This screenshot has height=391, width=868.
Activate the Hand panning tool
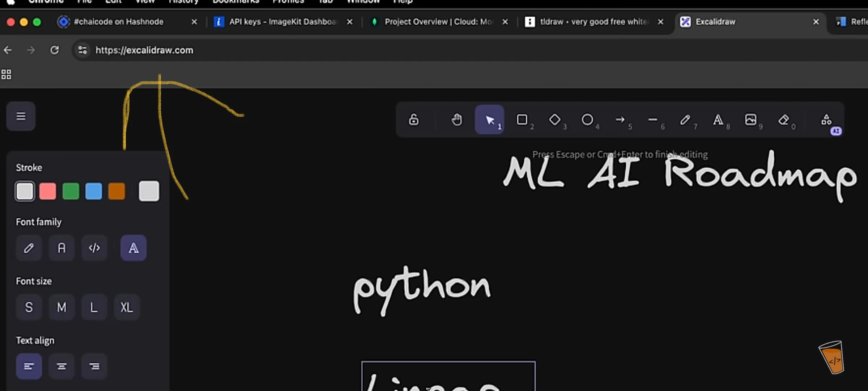[457, 120]
